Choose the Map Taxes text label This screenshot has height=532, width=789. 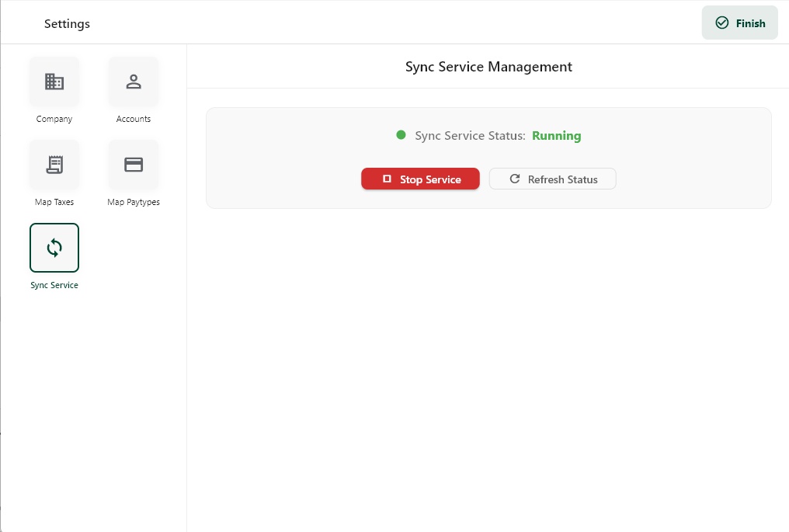click(54, 202)
